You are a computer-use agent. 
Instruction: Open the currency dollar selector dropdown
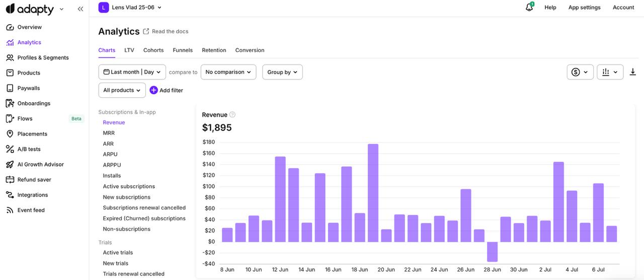coord(580,72)
